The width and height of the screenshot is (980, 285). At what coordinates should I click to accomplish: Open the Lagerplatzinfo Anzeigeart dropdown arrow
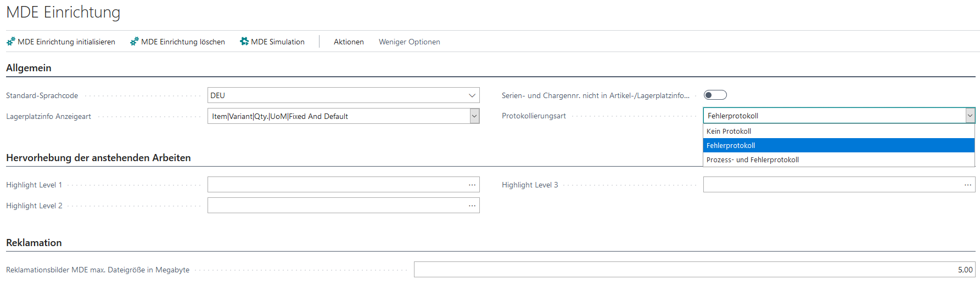474,116
